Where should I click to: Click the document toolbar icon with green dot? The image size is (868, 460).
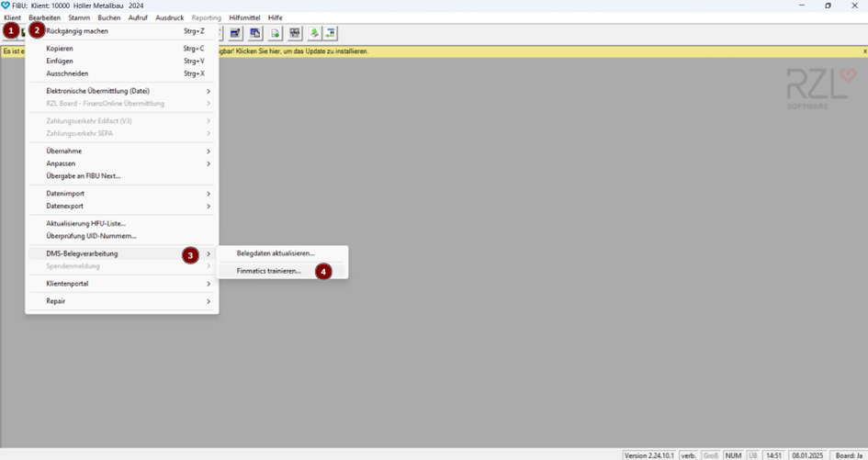pos(275,33)
